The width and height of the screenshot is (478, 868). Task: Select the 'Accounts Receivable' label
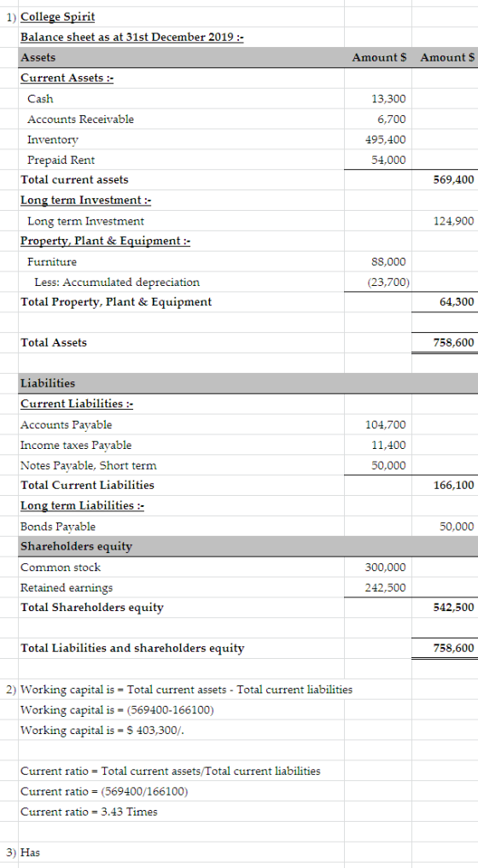coord(81,119)
